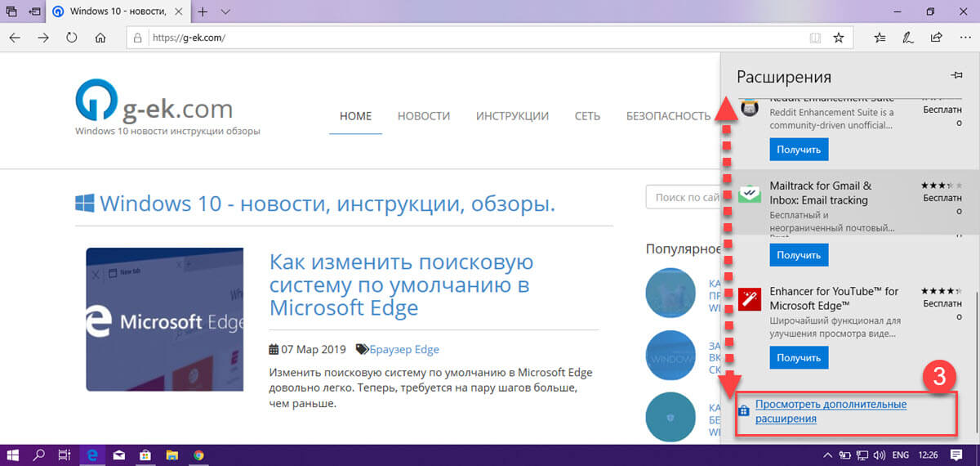The image size is (980, 466).
Task: Open Task View in taskbar
Action: 65,455
